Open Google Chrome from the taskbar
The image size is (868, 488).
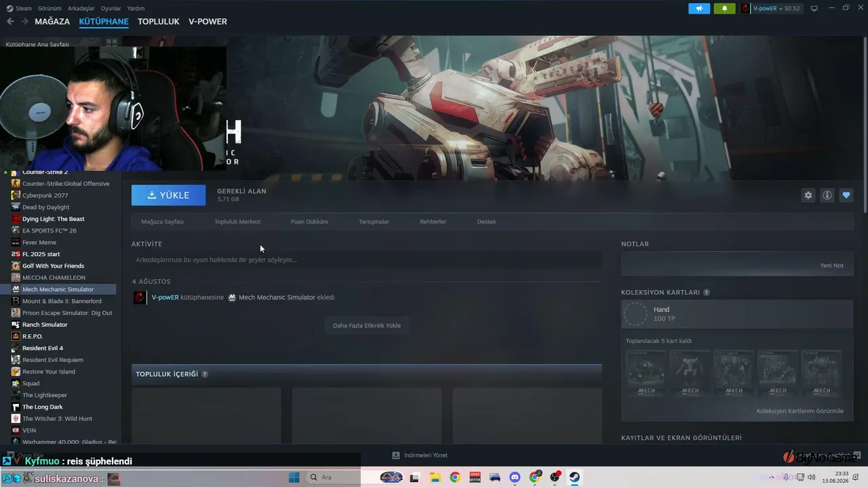[x=455, y=477]
